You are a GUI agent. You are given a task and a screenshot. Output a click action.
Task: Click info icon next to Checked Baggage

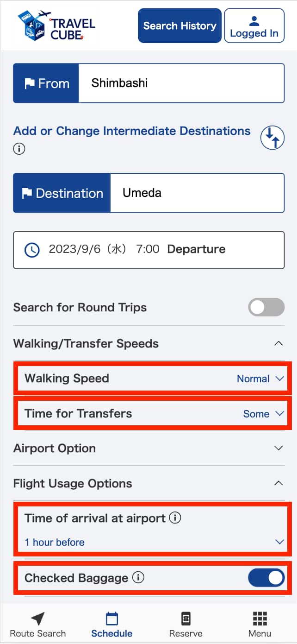138,578
